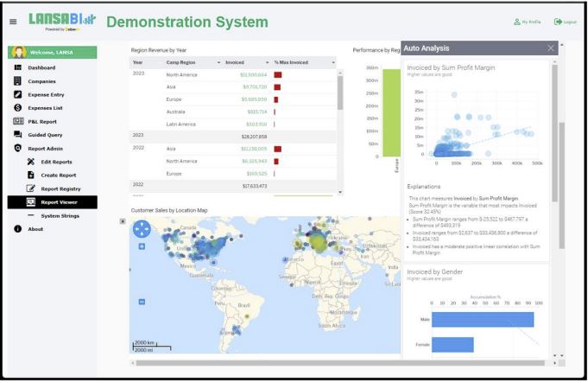Screen dimensions: 588x383
Task: Expand the collapsed map side panel arrow
Action: point(123,222)
